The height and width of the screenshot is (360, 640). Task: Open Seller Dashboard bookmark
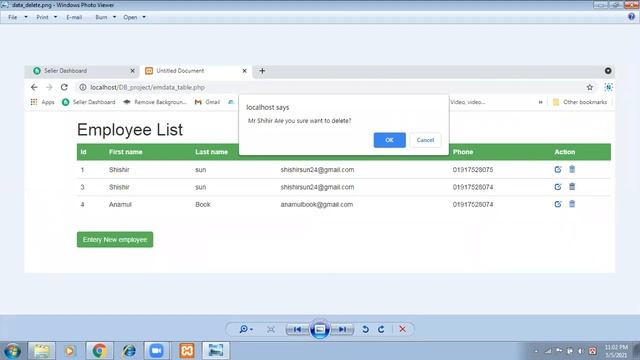(x=89, y=102)
